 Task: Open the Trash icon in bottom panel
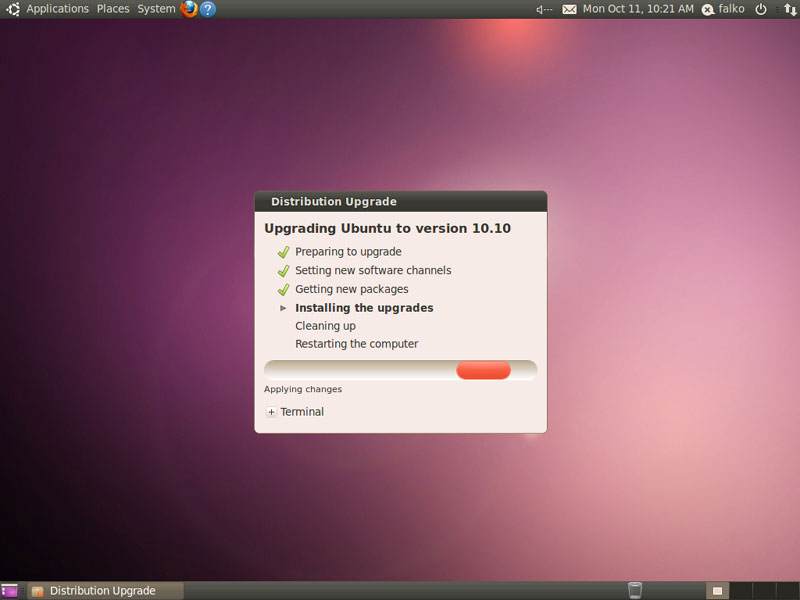coord(635,590)
